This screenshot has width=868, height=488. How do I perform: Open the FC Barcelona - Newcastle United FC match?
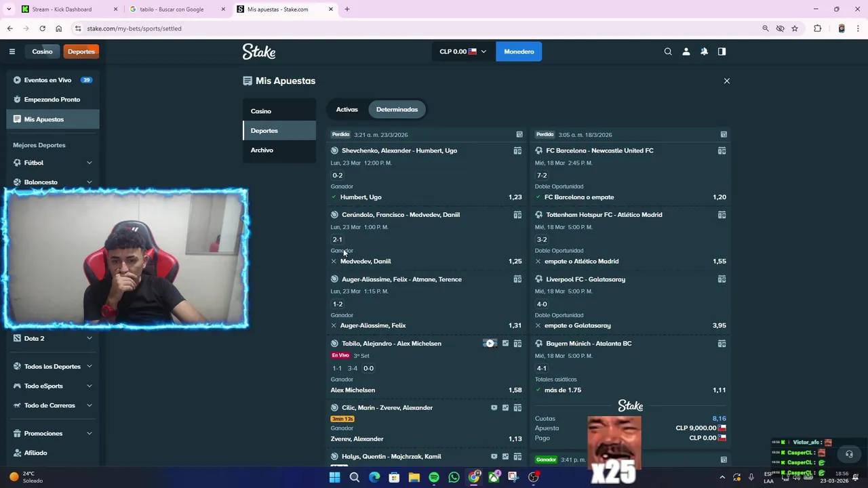tap(599, 150)
